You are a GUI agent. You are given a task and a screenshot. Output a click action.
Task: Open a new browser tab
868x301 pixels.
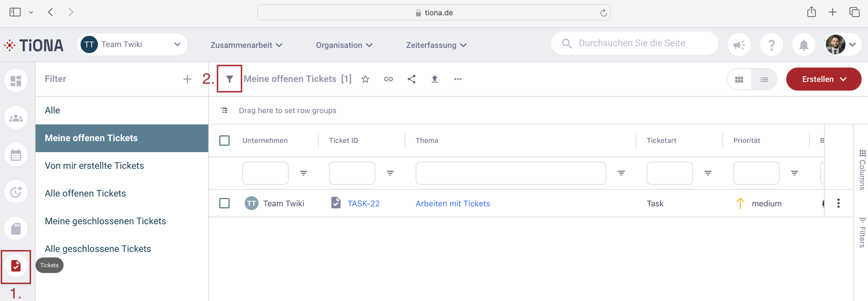[833, 12]
